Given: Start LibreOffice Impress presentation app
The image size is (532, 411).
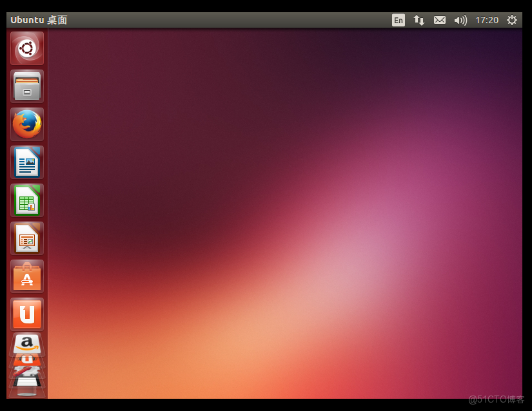Looking at the screenshot, I should (27, 238).
